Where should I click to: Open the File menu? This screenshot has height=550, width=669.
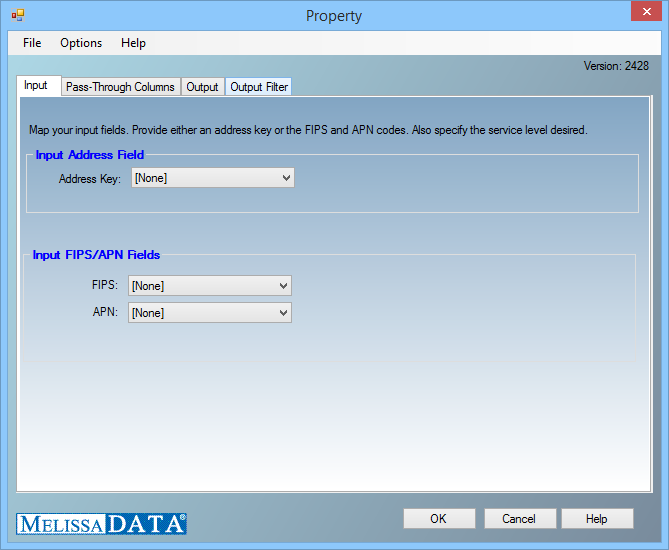point(32,43)
